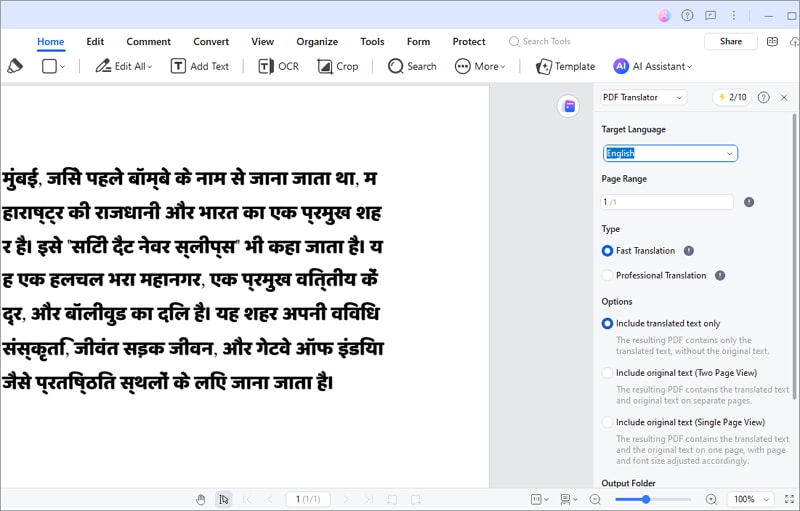This screenshot has width=800, height=511.
Task: Zoom in with plus icon
Action: [711, 499]
